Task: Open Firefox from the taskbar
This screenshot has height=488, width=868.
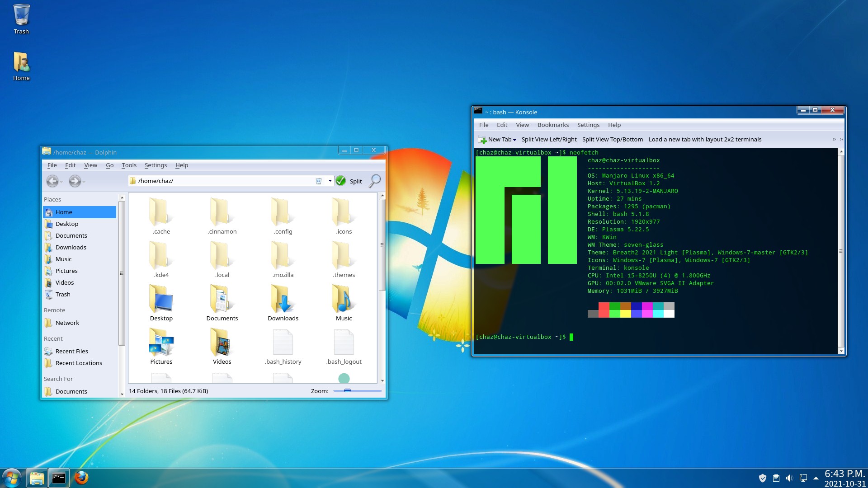Action: [81, 478]
